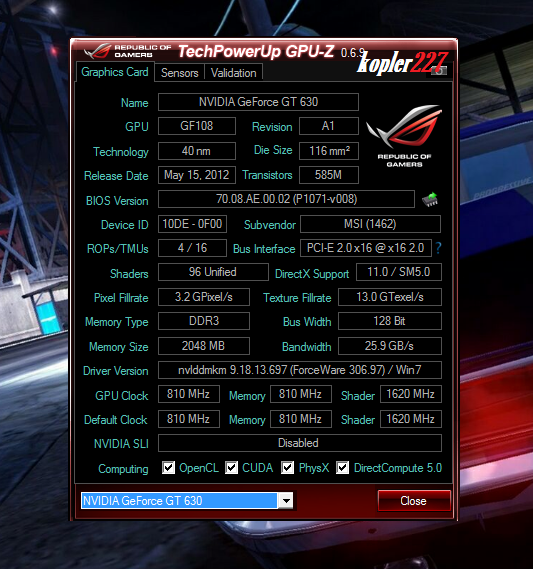Viewport: 533px width, 569px height.
Task: Click the Default Clock row Memory 810 MHz field
Action: (301, 419)
